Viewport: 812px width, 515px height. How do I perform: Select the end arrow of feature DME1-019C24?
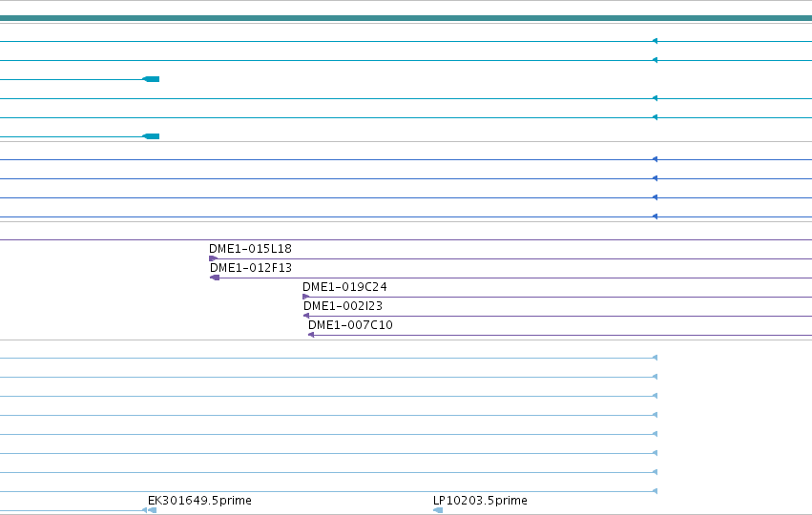305,297
